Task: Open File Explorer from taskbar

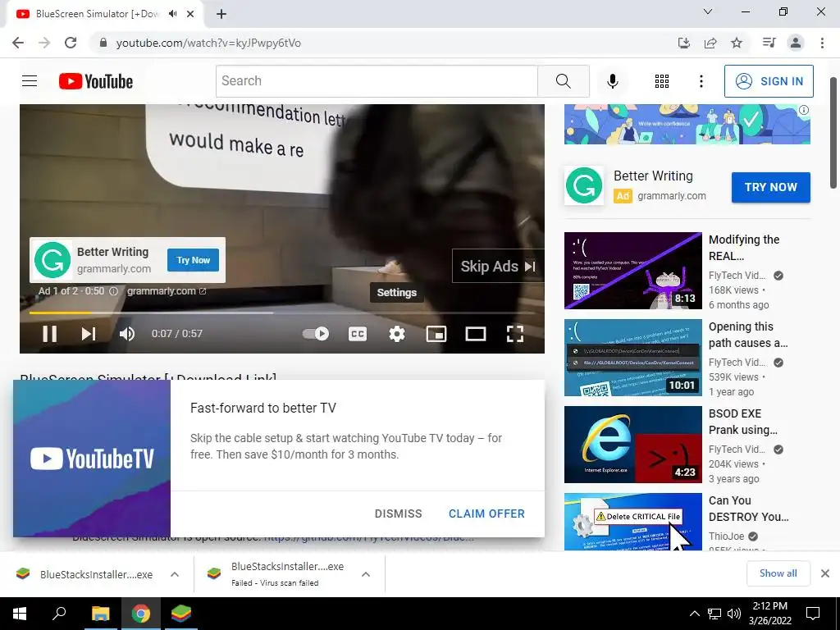Action: tap(100, 614)
